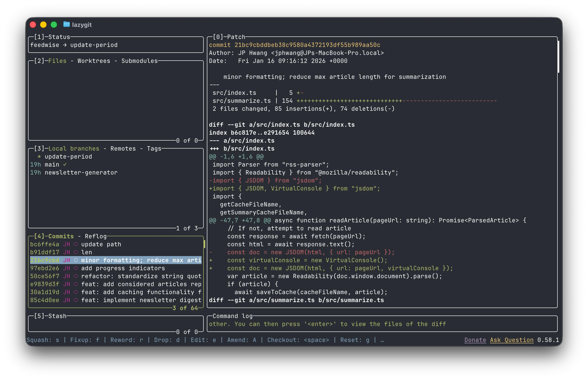The width and height of the screenshot is (588, 380).
Task: Click the checkmark icon next to main branch
Action: (x=65, y=164)
